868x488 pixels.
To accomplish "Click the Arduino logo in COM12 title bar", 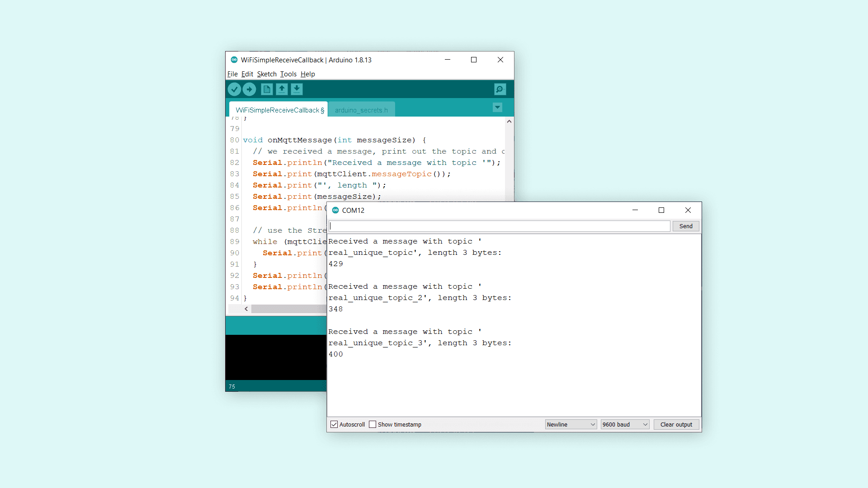I will pos(335,210).
